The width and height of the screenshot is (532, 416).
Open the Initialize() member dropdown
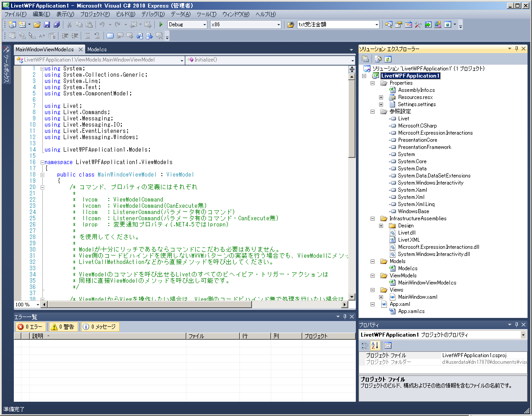click(353, 60)
